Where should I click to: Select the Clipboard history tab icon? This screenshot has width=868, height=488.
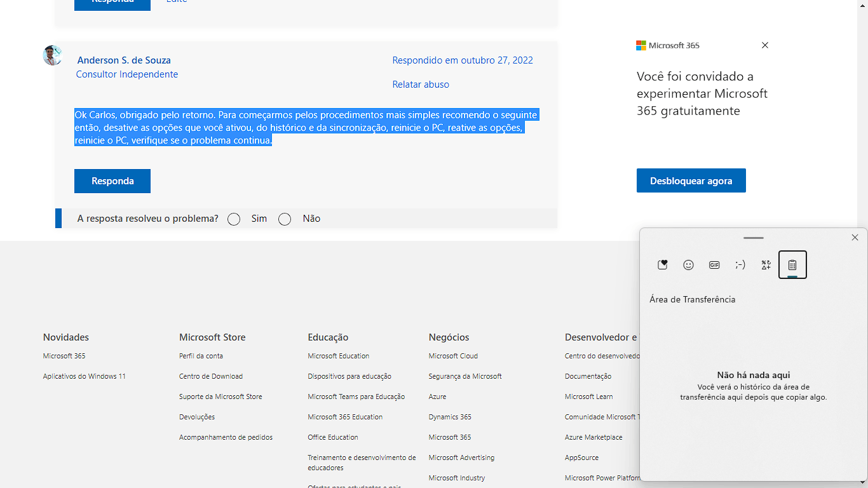[792, 265]
